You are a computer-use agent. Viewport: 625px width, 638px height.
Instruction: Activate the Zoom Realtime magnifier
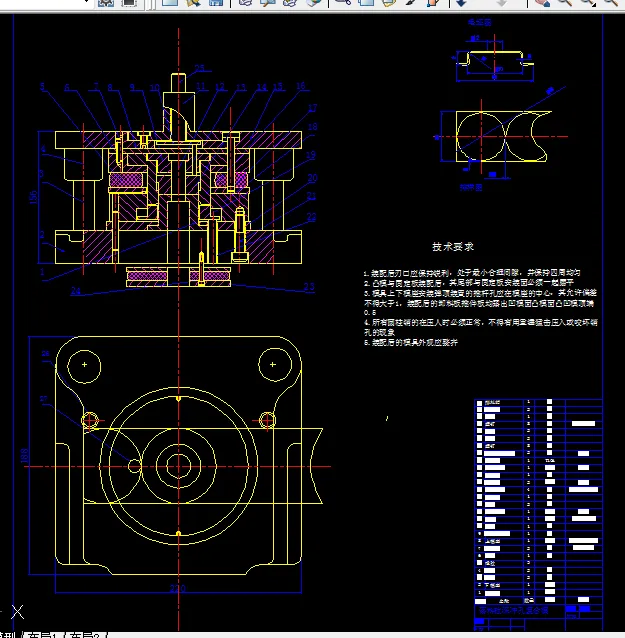pos(565,2)
